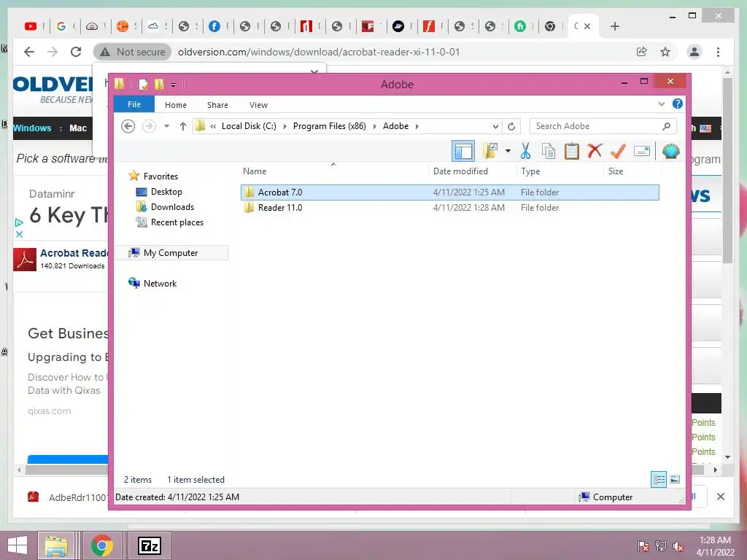The image size is (747, 560).
Task: Click Local Disk (C:) in address path
Action: pos(249,126)
